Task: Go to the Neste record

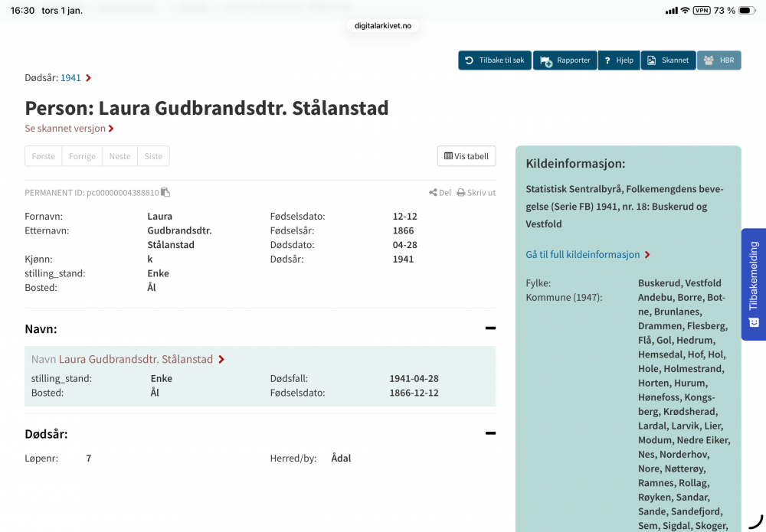Action: [119, 156]
